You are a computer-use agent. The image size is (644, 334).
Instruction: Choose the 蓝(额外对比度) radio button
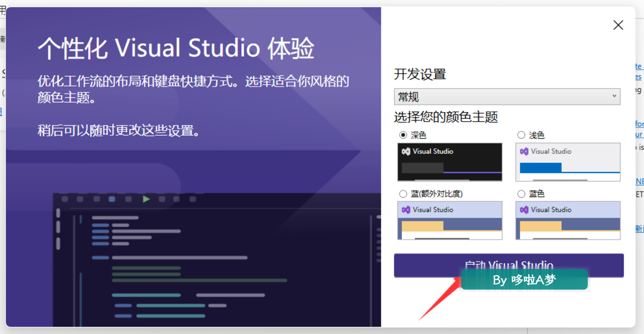pos(403,194)
